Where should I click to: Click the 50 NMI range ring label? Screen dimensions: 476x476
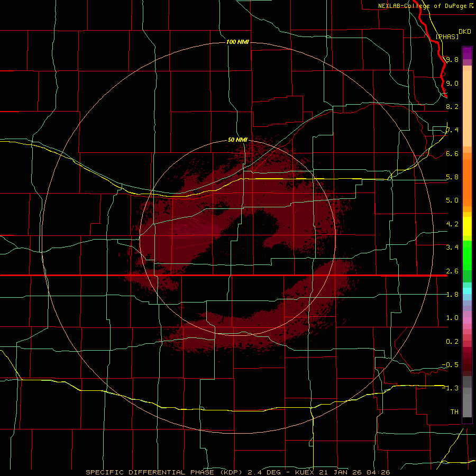coord(237,140)
